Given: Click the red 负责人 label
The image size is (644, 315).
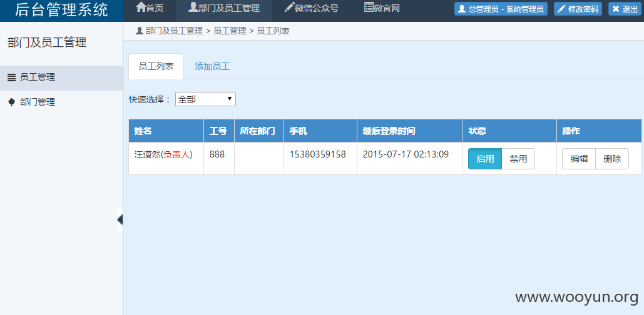Looking at the screenshot, I should (176, 154).
